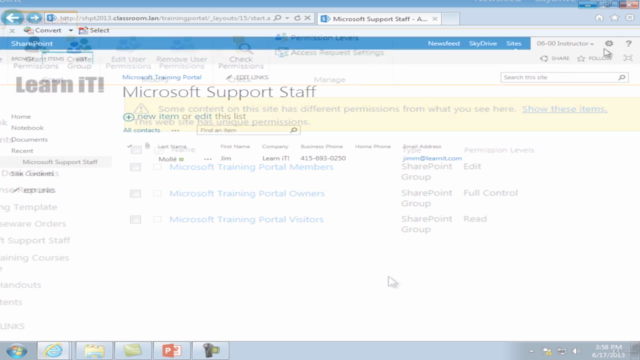Open the Convert dropdown arrow
The width and height of the screenshot is (640, 360).
pyautogui.click(x=71, y=30)
